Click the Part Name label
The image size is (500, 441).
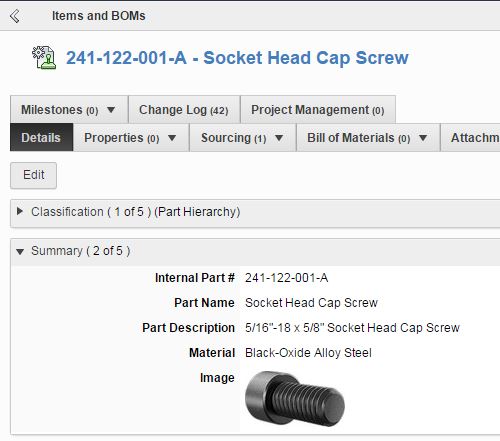[205, 303]
